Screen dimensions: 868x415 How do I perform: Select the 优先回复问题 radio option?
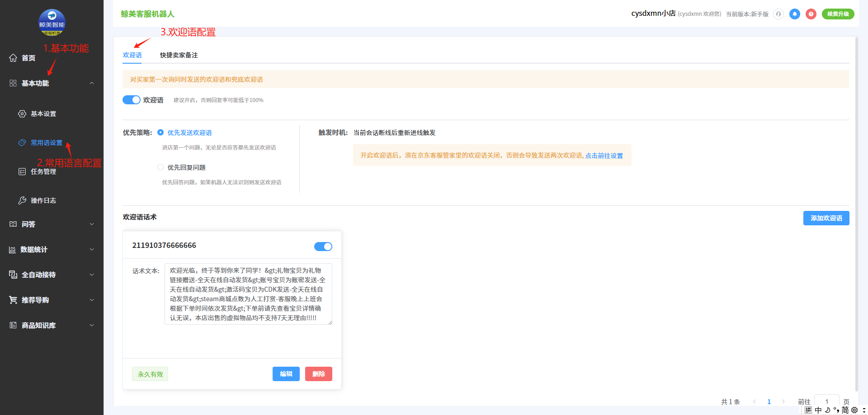[x=160, y=167]
